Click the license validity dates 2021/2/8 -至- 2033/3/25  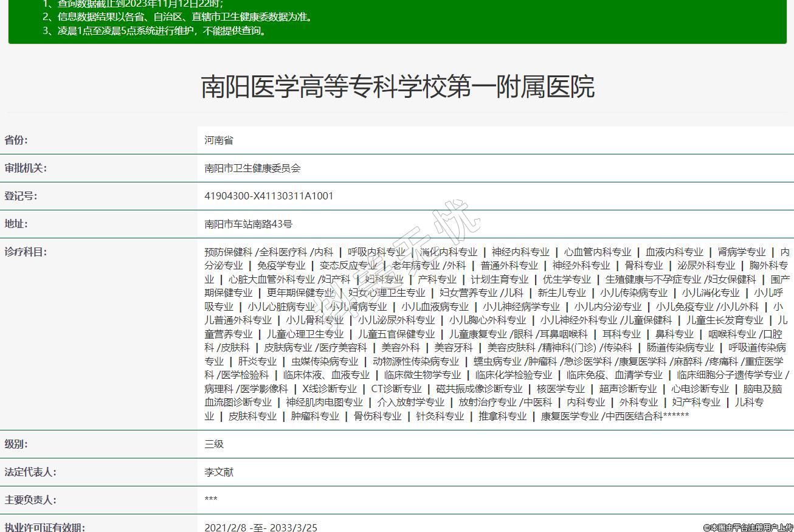261,527
